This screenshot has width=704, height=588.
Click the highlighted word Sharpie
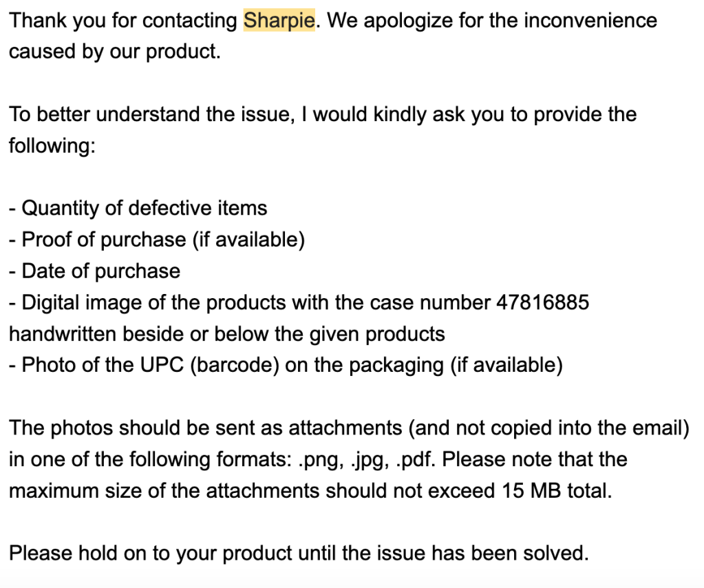279,21
